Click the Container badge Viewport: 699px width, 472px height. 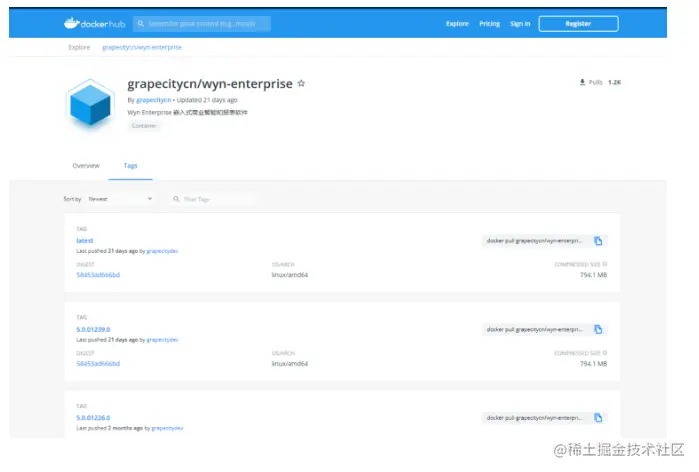pos(144,126)
